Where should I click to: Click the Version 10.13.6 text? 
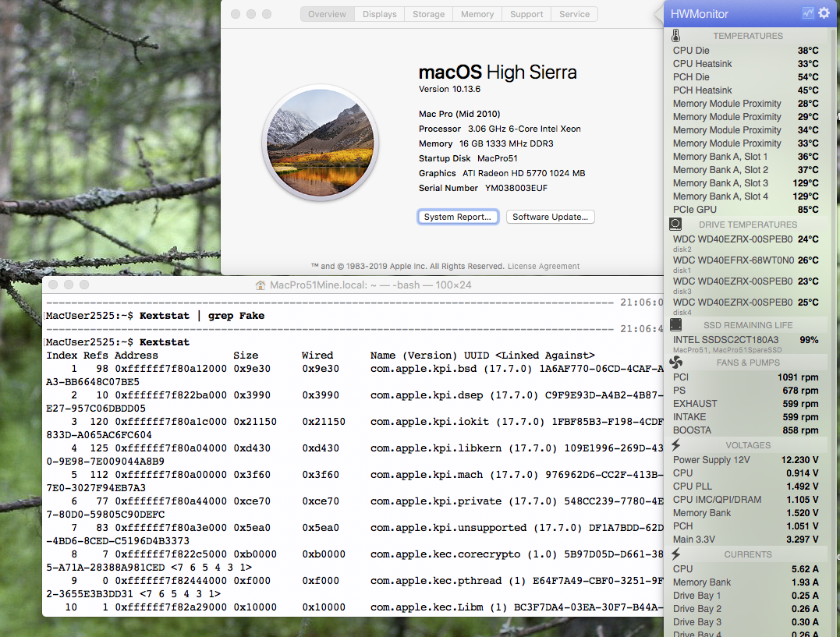pos(449,89)
